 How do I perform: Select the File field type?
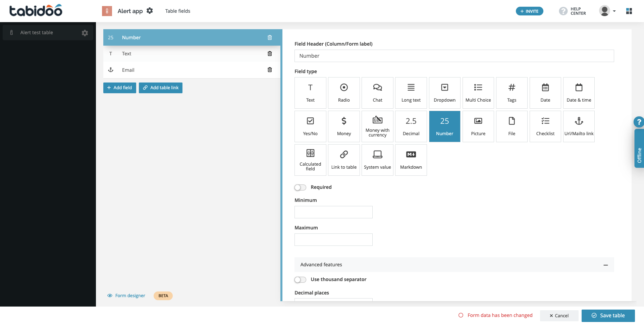pos(512,126)
